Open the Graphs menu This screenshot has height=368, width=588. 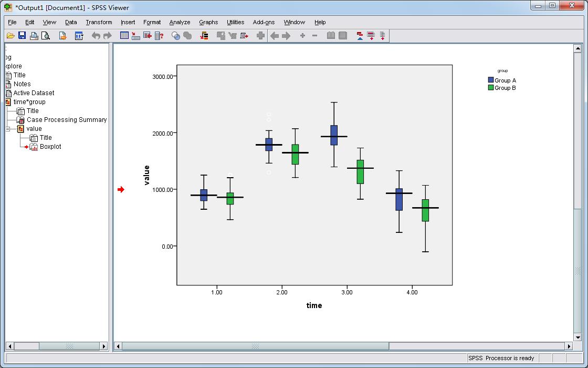tap(208, 22)
